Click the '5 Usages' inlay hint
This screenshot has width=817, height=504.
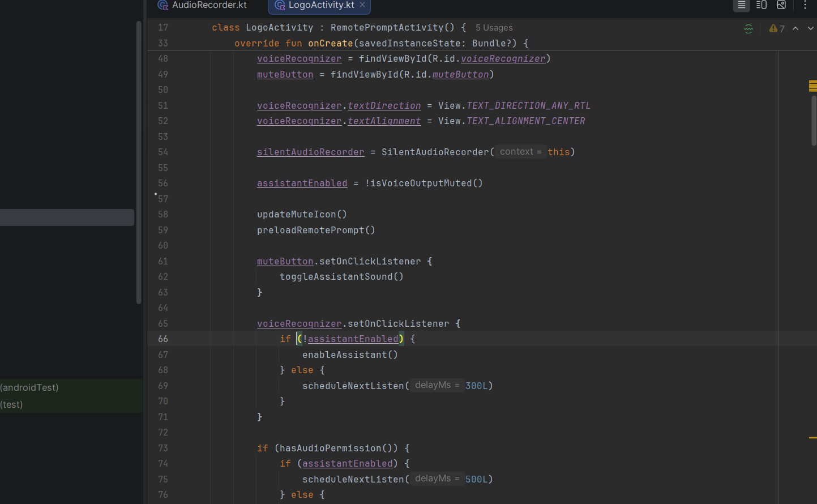[494, 28]
